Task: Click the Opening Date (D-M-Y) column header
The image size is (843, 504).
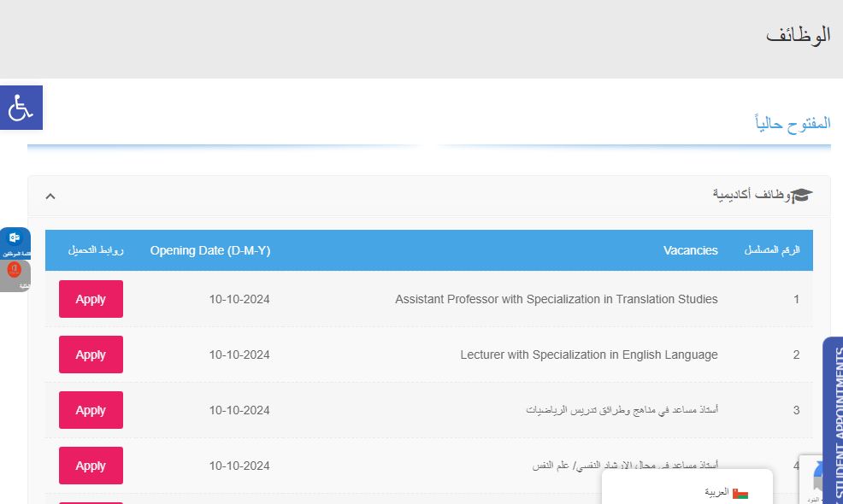Action: [209, 250]
